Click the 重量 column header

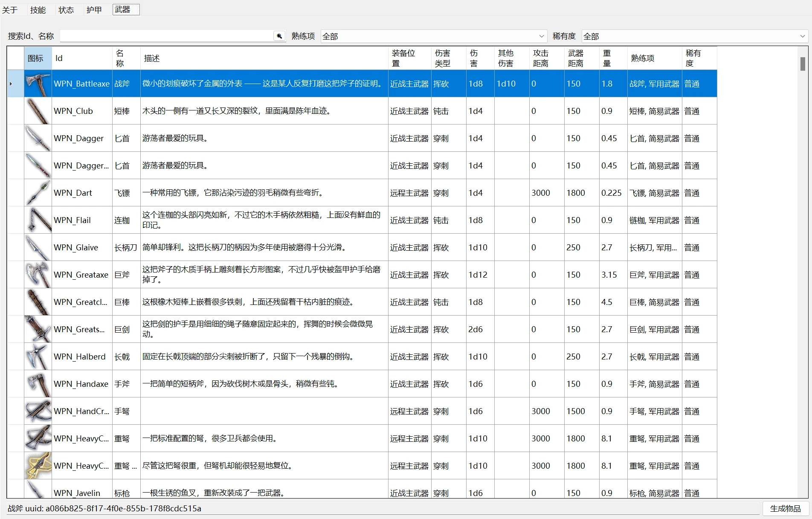[613, 58]
